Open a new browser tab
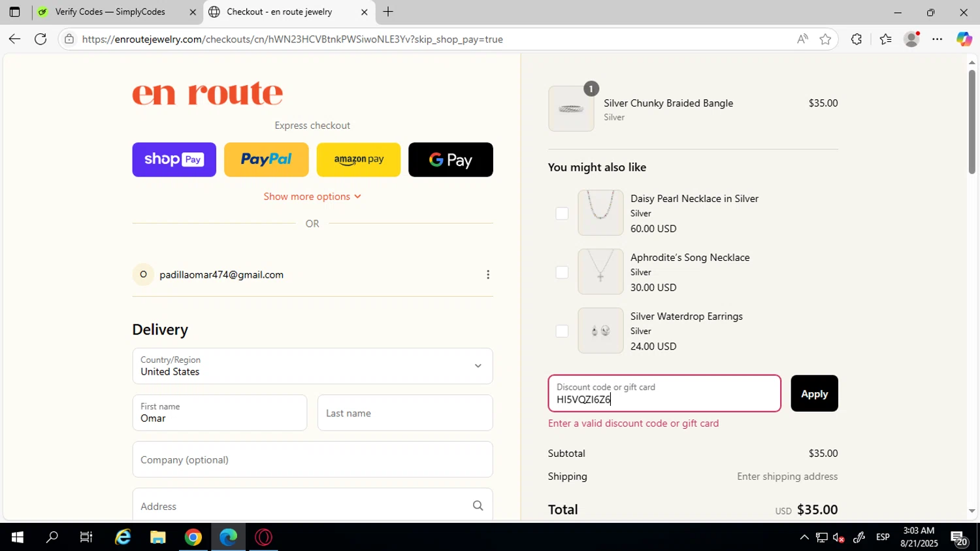The width and height of the screenshot is (980, 551). click(x=388, y=12)
